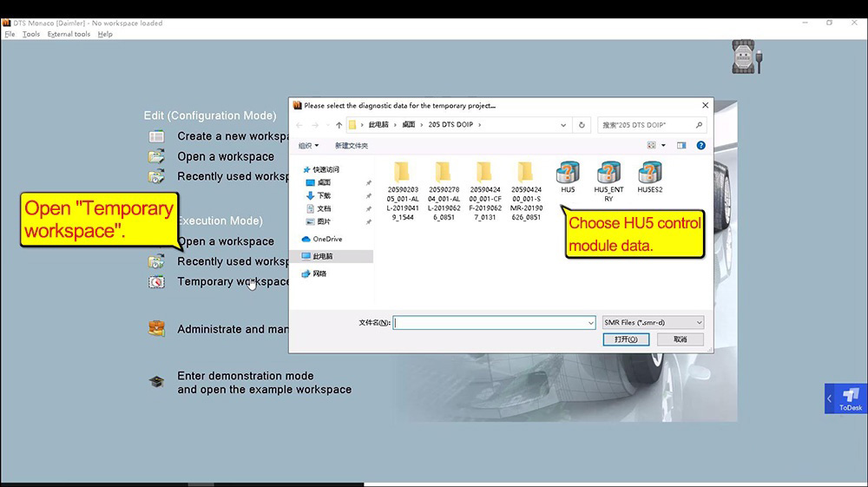Select 桌面 desktop in sidebar
Image resolution: width=868 pixels, height=487 pixels.
pos(324,182)
